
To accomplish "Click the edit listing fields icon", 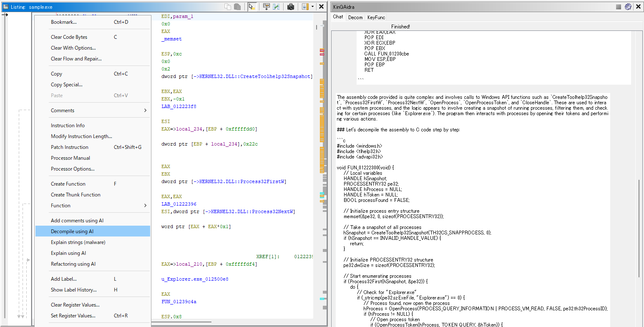I will tap(267, 7).
